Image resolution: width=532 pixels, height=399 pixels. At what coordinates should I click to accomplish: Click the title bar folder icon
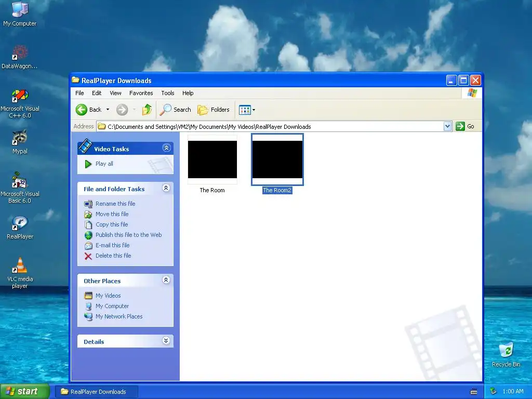tap(76, 80)
